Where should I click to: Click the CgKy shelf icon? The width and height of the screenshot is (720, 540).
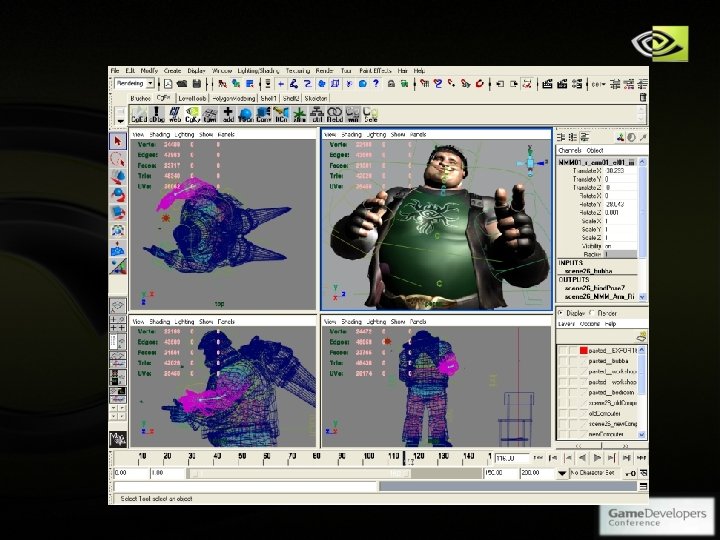click(x=192, y=114)
